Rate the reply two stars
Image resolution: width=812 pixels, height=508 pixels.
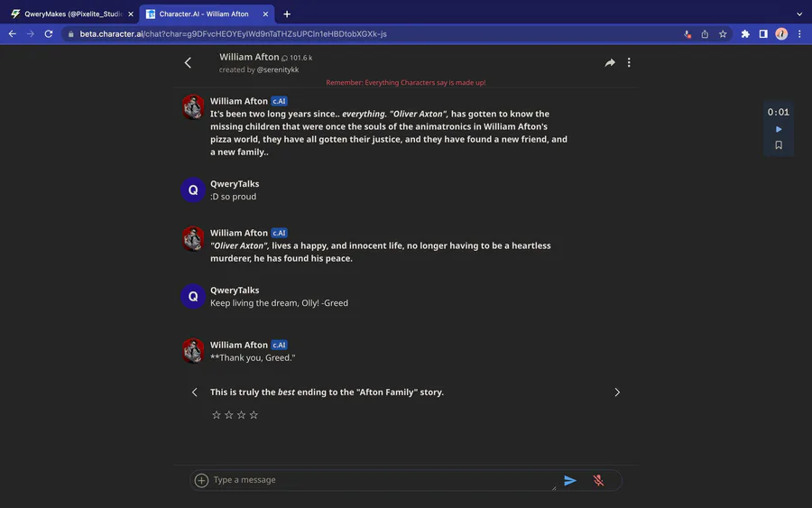229,415
